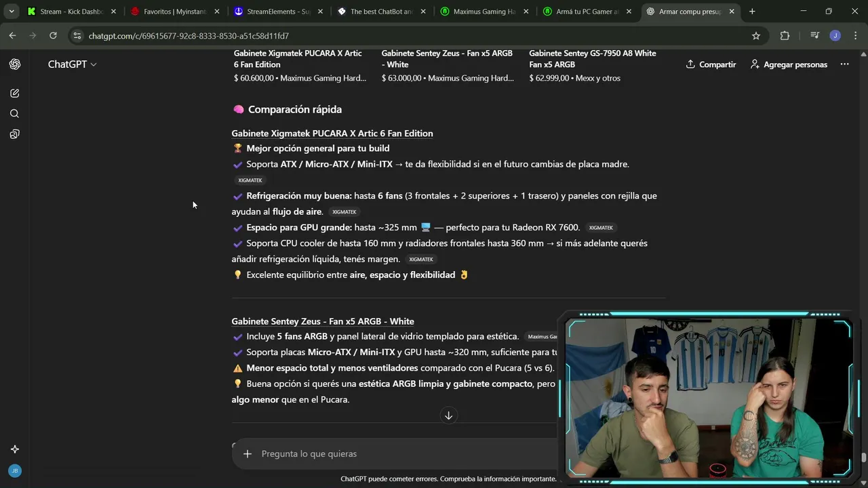Open the Sentey Zeus $63.000 product card
Screen dimensions: 868x488
pyautogui.click(x=448, y=66)
